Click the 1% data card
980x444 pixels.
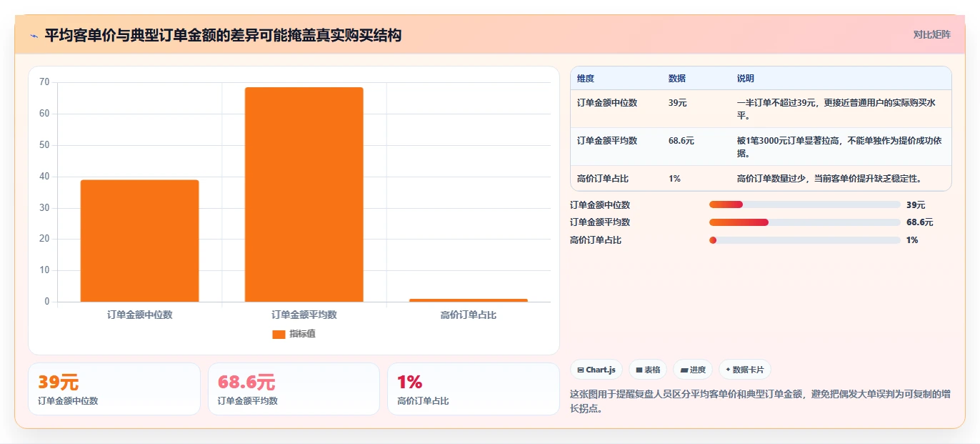click(473, 389)
